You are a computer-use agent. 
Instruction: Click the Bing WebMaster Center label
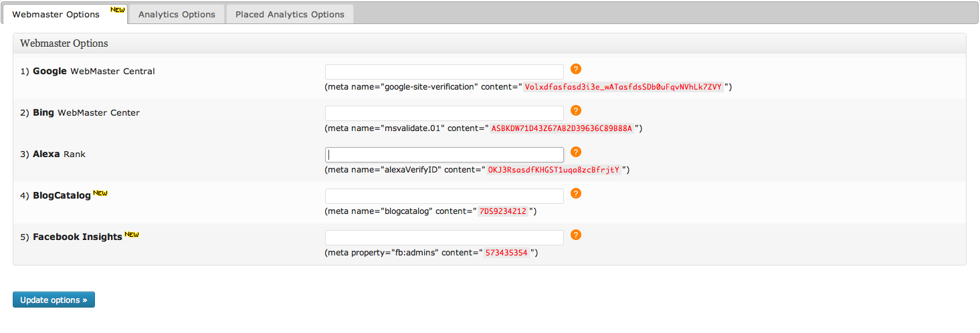pyautogui.click(x=80, y=112)
